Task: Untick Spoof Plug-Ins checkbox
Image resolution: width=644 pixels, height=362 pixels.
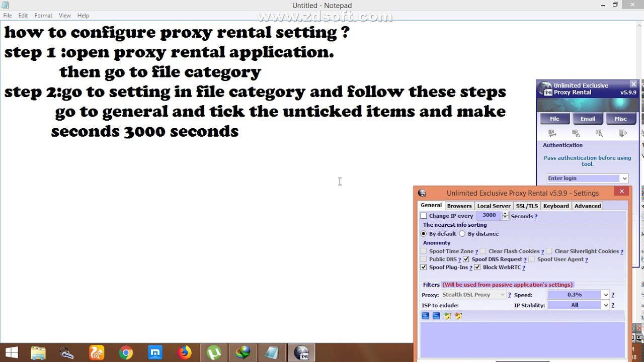Action: [424, 267]
